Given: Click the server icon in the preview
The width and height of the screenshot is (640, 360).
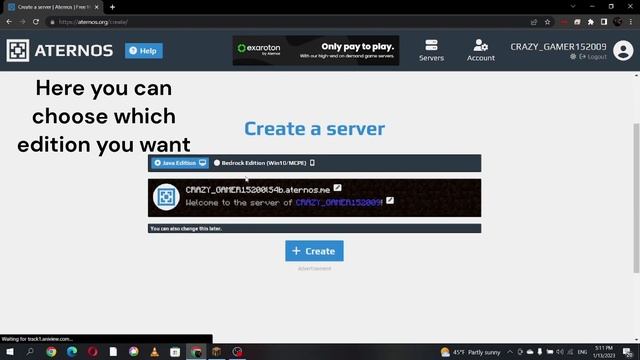Looking at the screenshot, I should [x=166, y=197].
